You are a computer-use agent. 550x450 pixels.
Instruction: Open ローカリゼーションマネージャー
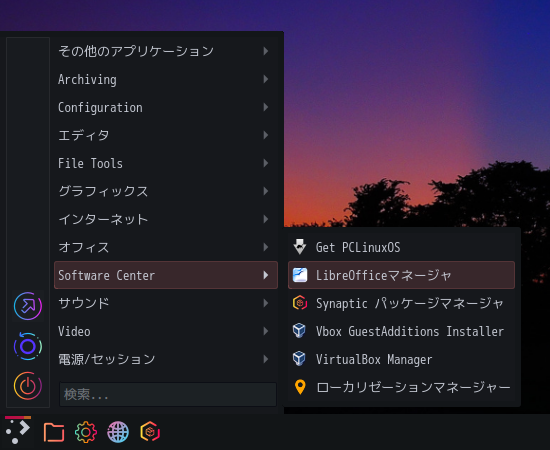click(x=401, y=387)
